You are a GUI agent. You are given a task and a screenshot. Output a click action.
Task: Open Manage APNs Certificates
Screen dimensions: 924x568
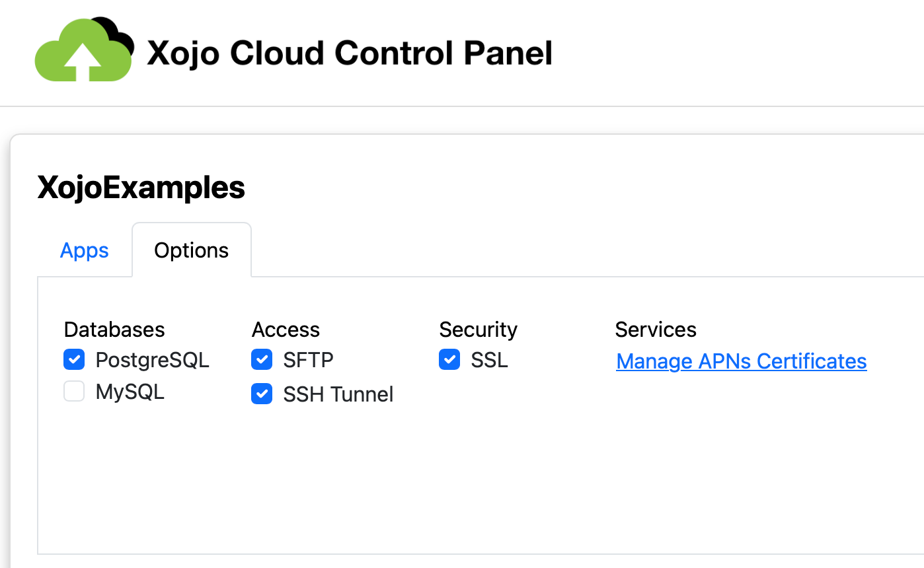741,361
